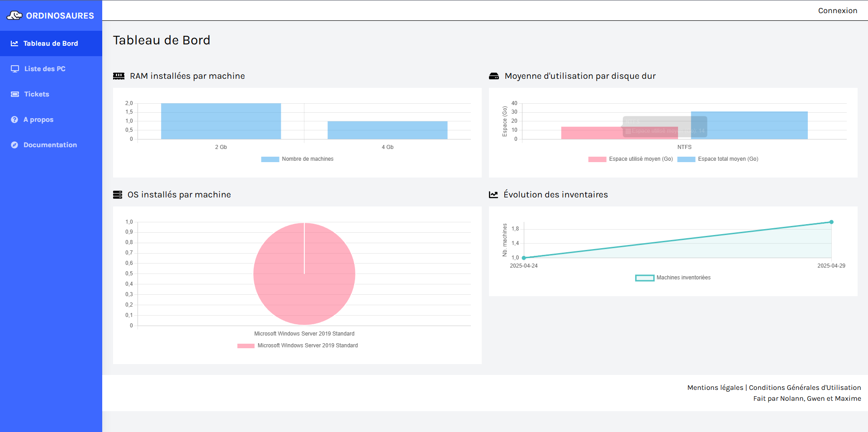The height and width of the screenshot is (432, 868).
Task: Open the Documentation menu item
Action: click(50, 145)
